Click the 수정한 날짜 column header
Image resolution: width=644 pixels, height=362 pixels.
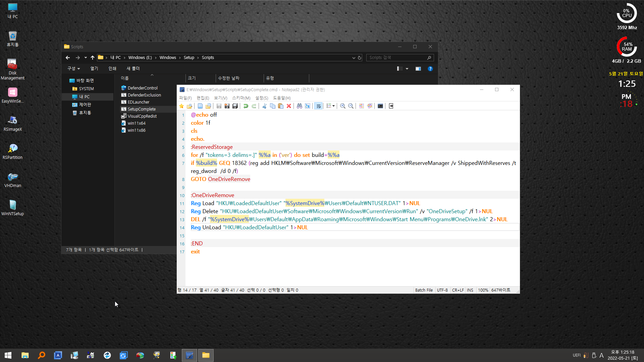[239, 78]
